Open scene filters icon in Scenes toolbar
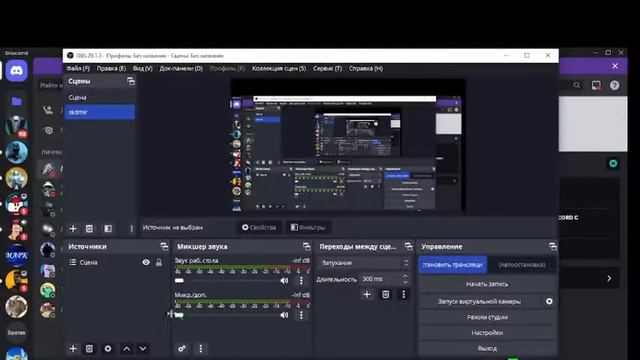Image resolution: width=640 pixels, height=360 pixels. [x=108, y=229]
